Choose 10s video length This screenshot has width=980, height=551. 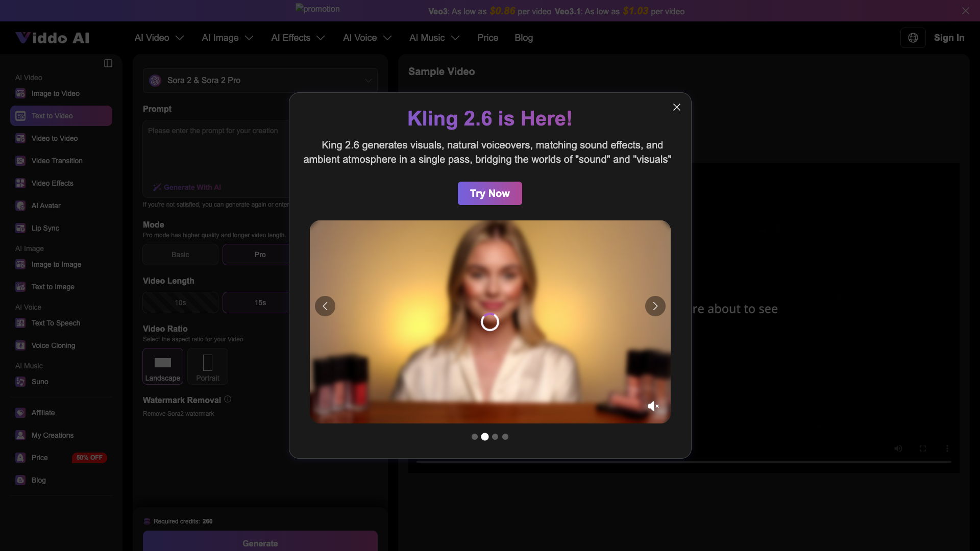click(180, 303)
